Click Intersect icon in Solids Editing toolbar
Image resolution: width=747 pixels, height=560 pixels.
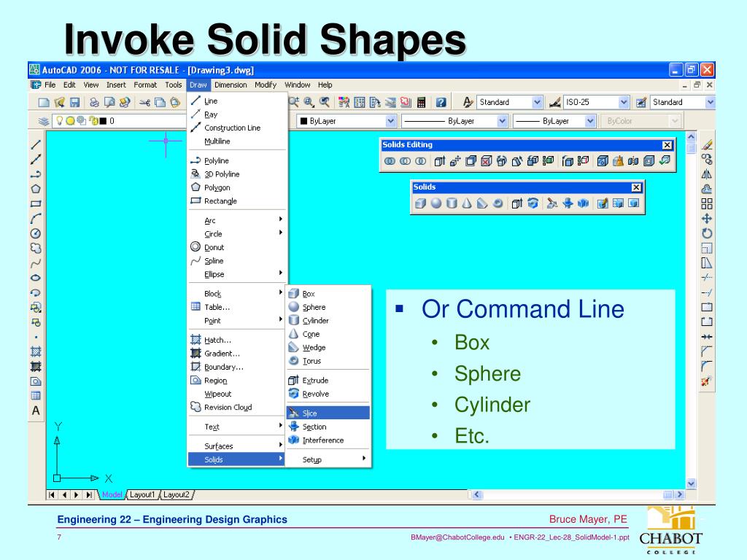[420, 161]
